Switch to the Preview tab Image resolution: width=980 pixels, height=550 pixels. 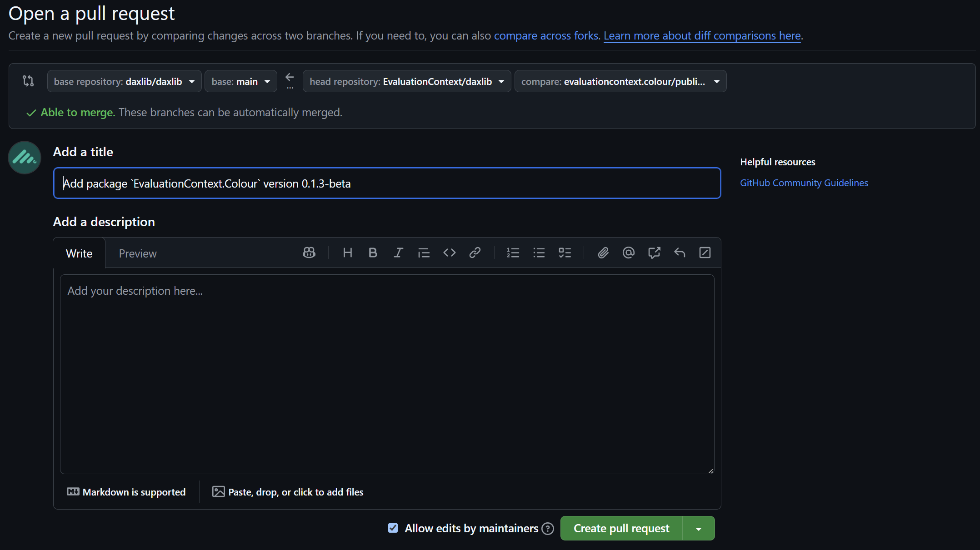pos(137,253)
